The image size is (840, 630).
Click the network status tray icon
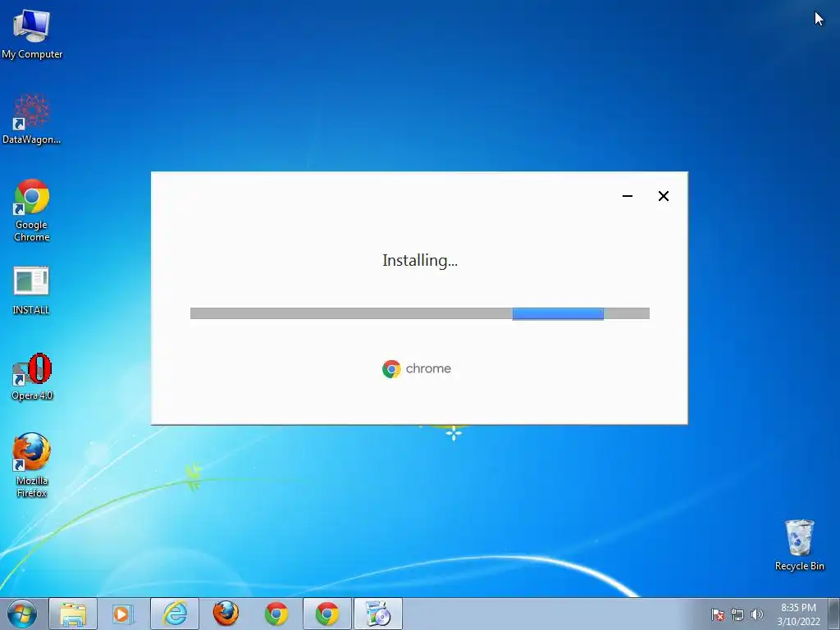click(737, 614)
